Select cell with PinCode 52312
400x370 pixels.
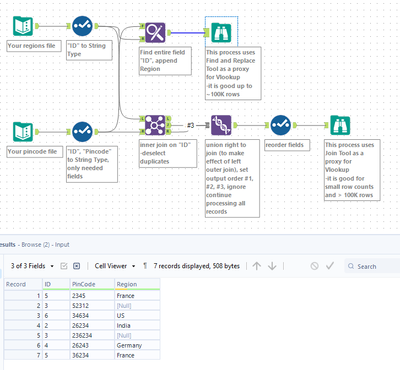tap(92, 306)
